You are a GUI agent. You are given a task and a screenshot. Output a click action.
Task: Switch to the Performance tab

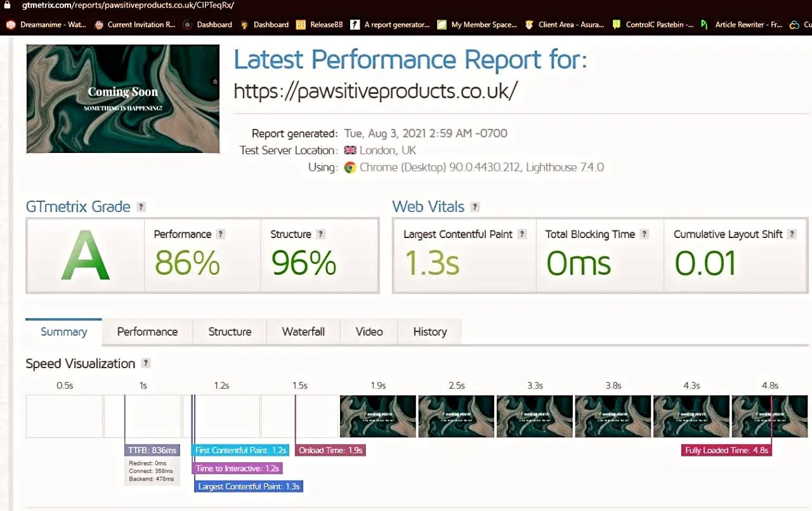click(x=147, y=331)
